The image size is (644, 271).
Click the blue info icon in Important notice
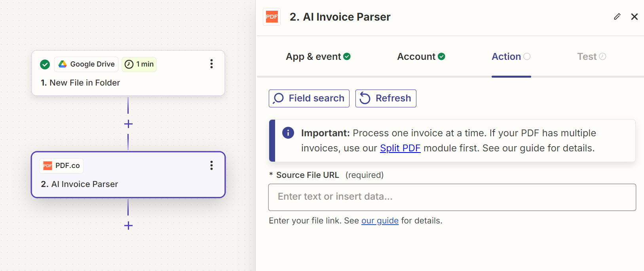pyautogui.click(x=288, y=133)
